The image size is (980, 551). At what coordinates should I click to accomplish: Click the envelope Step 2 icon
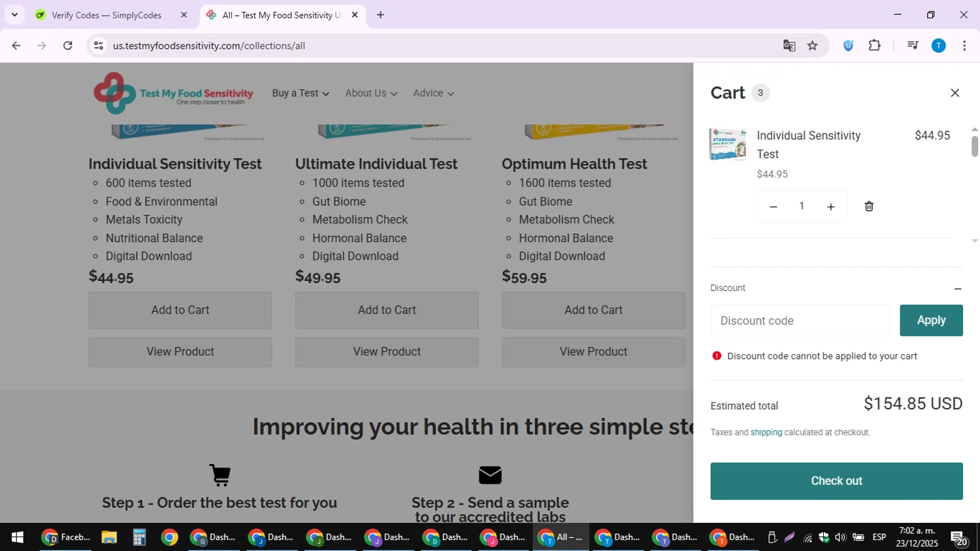pos(490,475)
